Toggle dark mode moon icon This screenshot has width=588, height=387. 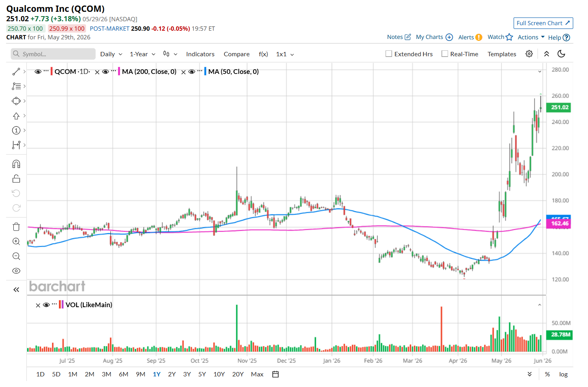coord(561,54)
